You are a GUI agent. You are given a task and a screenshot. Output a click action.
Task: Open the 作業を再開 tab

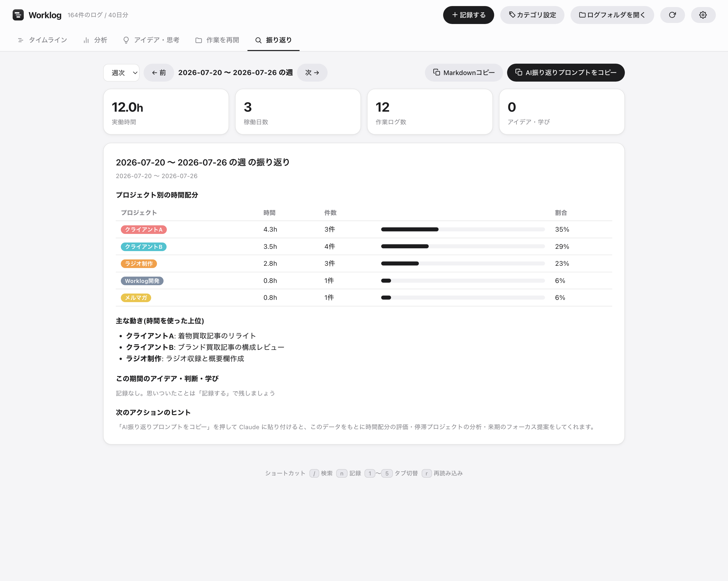217,40
